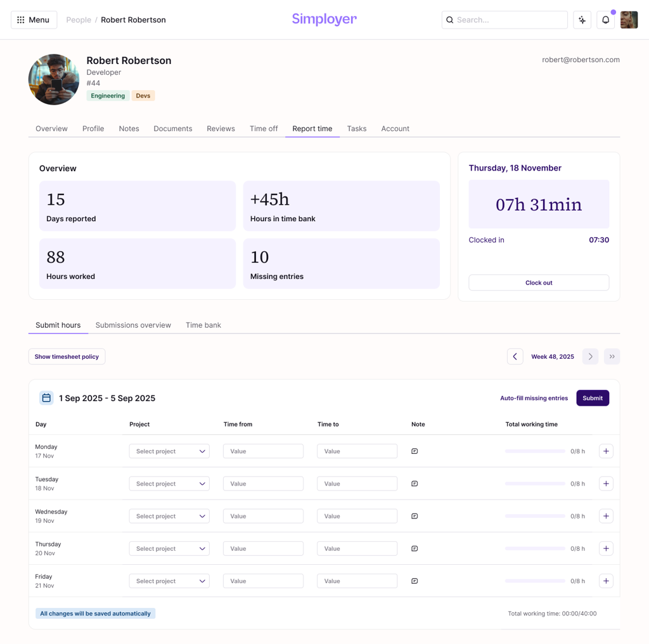Viewport: 649px width, 644px height.
Task: Focus the Search field
Action: (504, 20)
